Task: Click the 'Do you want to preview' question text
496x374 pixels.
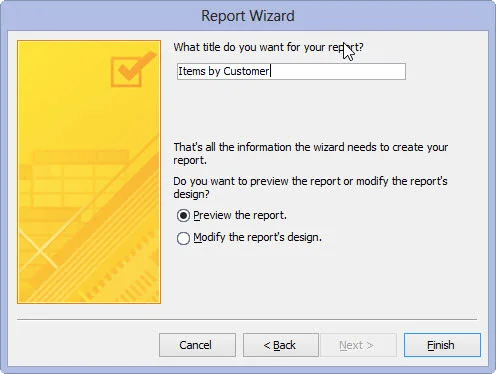Action: [x=310, y=187]
